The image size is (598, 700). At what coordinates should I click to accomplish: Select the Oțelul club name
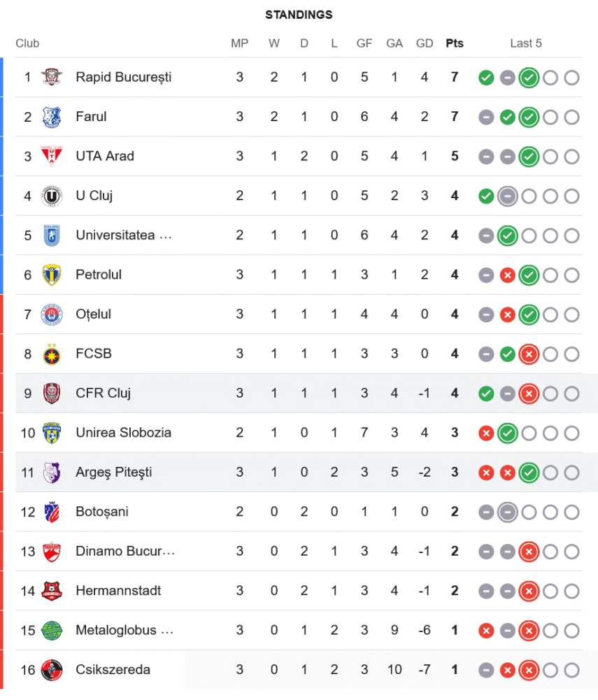[94, 314]
